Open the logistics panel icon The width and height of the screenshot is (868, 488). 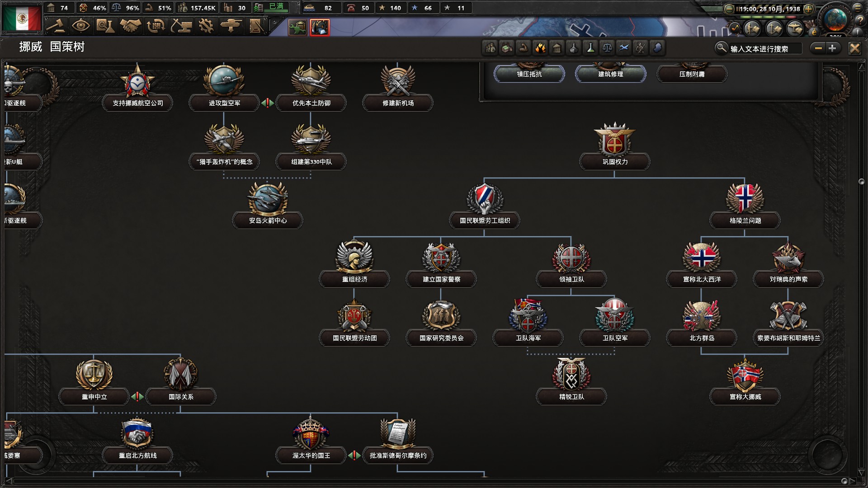click(256, 26)
